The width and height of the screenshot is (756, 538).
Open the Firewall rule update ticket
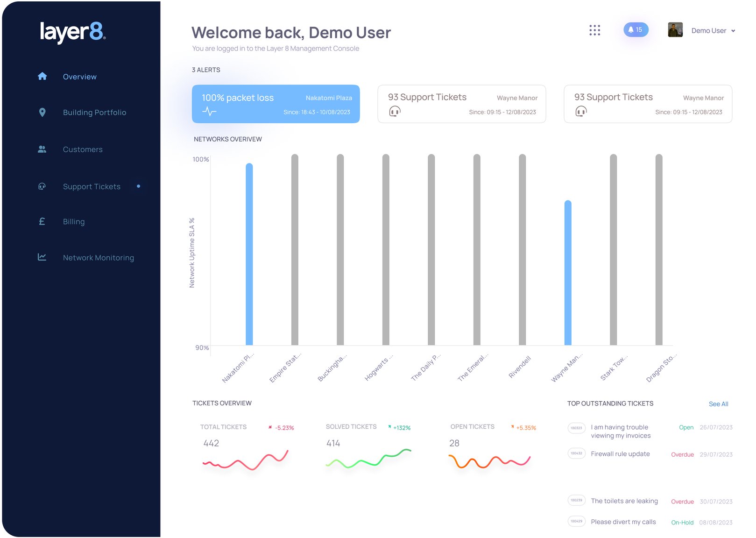click(x=620, y=454)
